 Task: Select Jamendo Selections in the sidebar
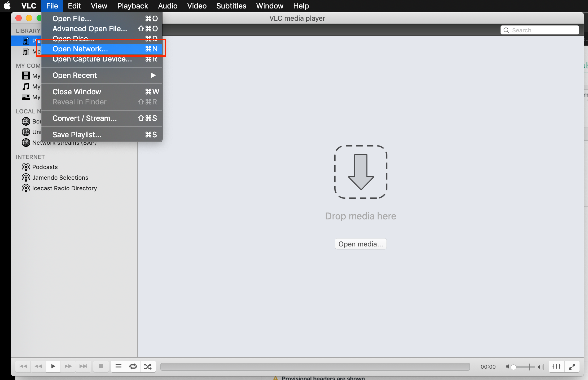tap(60, 178)
